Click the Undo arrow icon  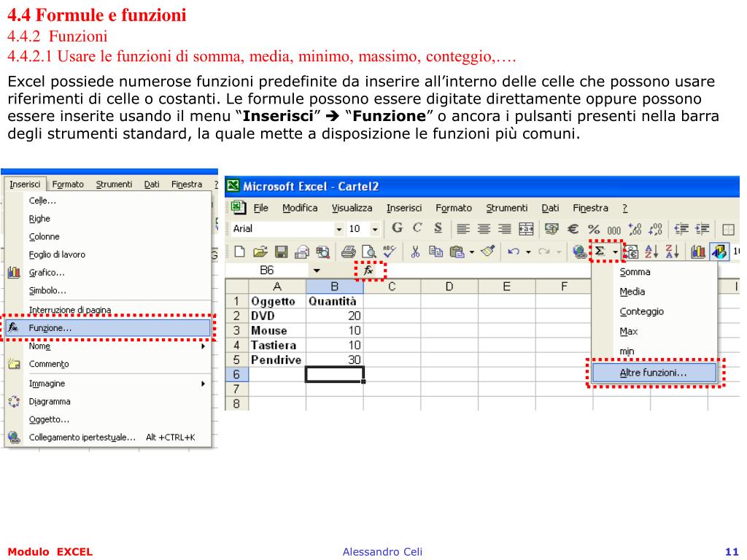[x=513, y=252]
